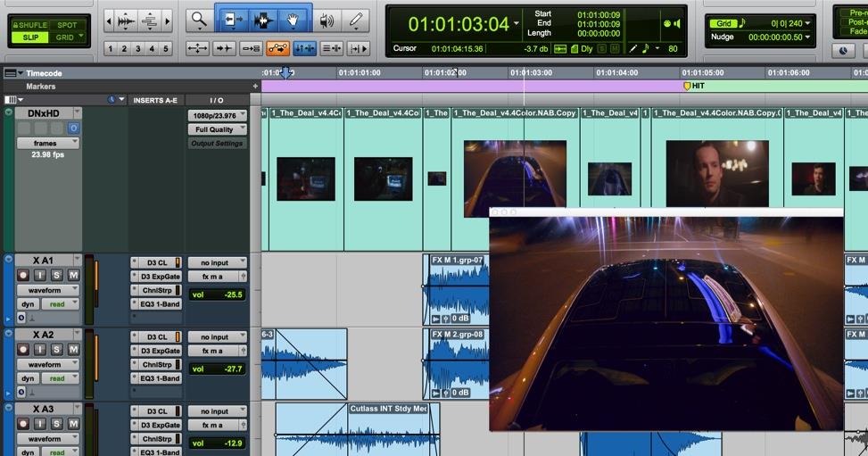868x456 pixels.
Task: Open 1080p/23.976 video format dropdown
Action: point(217,115)
